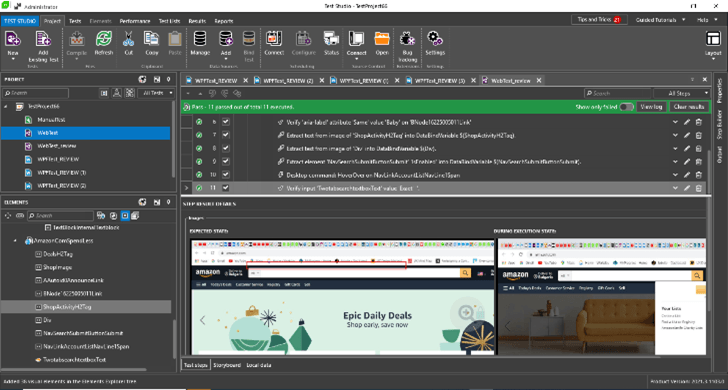
Task: Click pencil edit icon on step 6
Action: click(687, 122)
